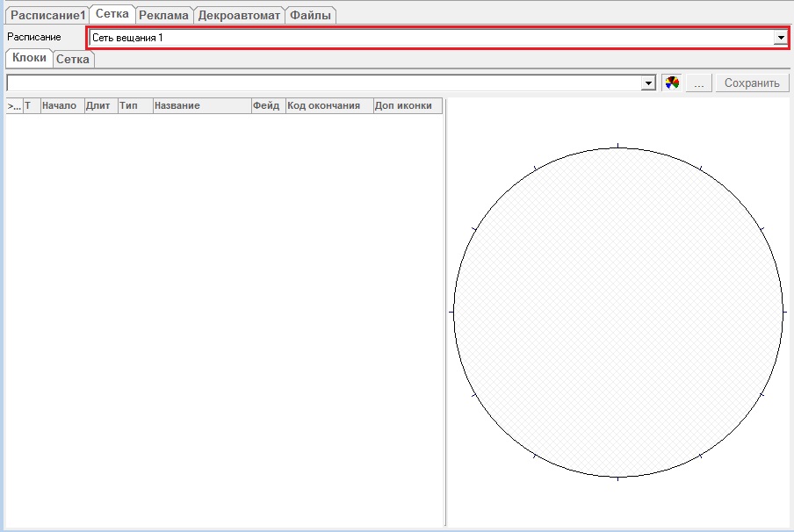Click the >... column header
Screen dimensions: 794x532
14,106
